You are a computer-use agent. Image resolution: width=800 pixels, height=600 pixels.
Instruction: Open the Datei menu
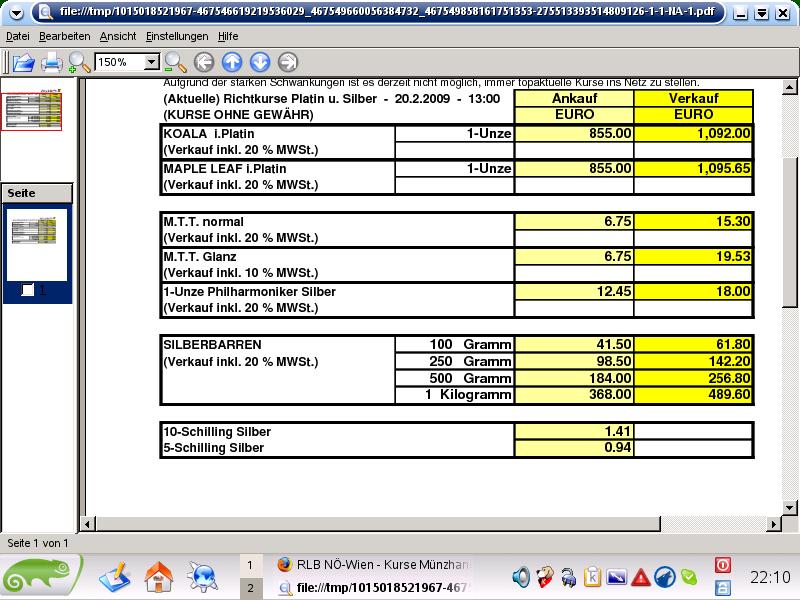(18, 36)
